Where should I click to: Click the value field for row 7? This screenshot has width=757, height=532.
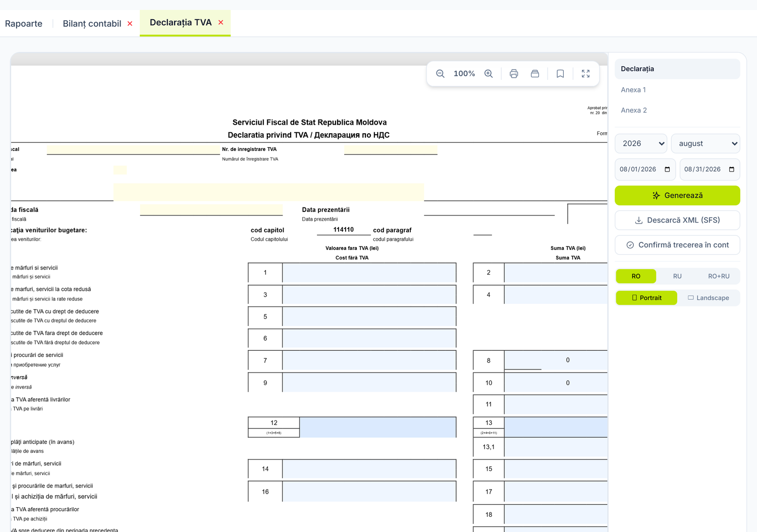(369, 360)
